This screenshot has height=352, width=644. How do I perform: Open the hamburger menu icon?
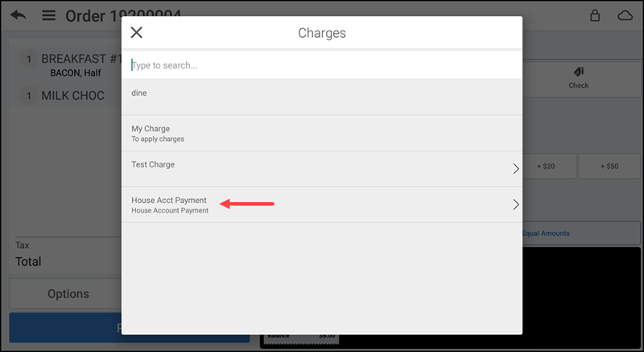coord(48,15)
